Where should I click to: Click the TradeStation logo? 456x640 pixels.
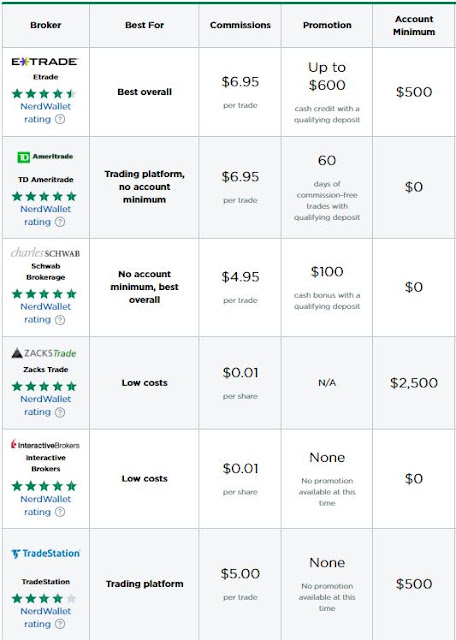46,553
